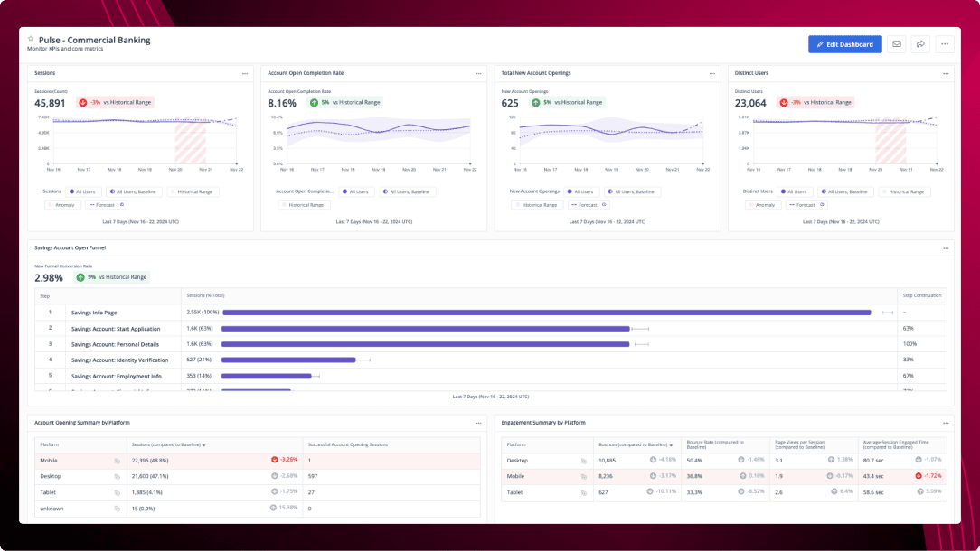Open the dashboard overflow menu in top-right corner

coord(944,43)
